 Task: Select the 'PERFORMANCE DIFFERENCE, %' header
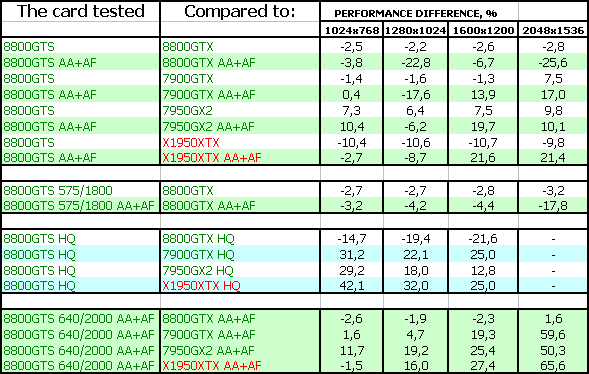415,14
